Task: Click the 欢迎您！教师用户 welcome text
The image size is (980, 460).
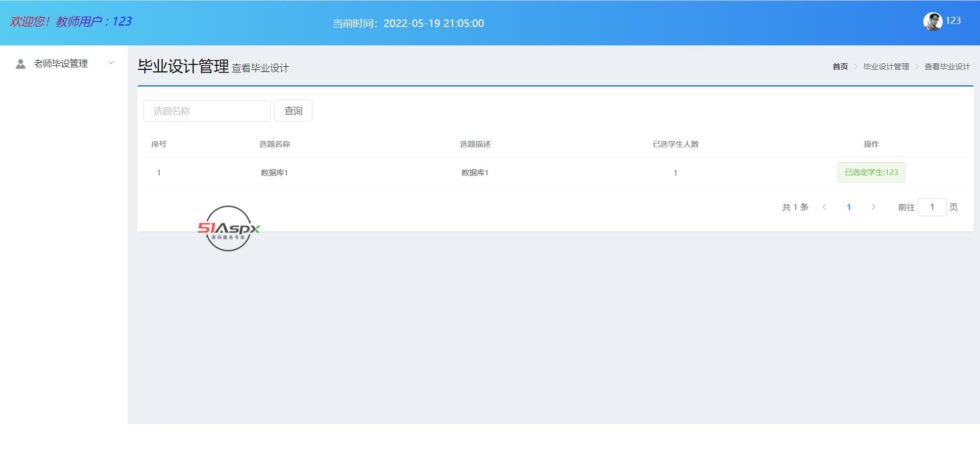Action: [70, 21]
